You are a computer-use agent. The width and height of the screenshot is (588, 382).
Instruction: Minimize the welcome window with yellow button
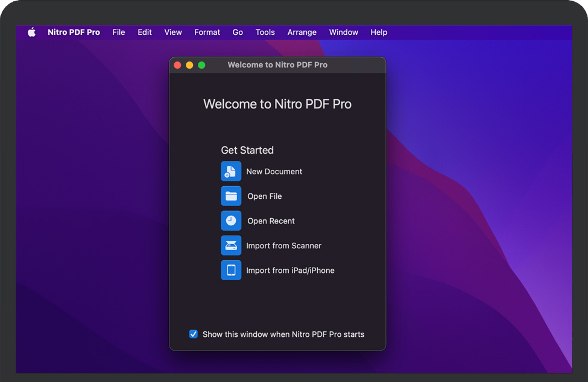189,65
